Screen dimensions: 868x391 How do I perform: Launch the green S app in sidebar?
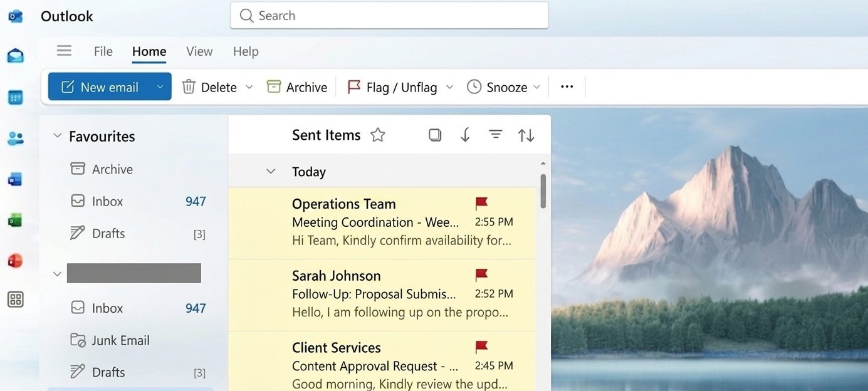click(15, 220)
